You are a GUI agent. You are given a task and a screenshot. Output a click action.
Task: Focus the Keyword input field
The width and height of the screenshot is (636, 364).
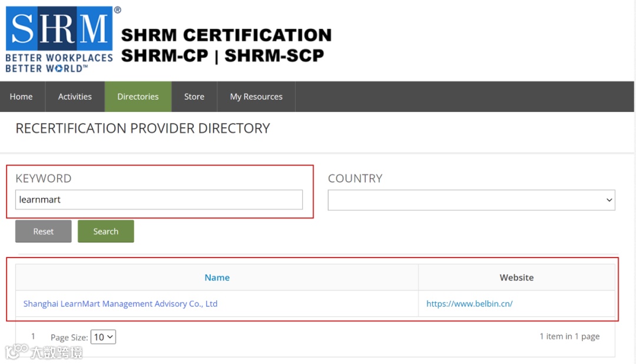[x=159, y=200]
